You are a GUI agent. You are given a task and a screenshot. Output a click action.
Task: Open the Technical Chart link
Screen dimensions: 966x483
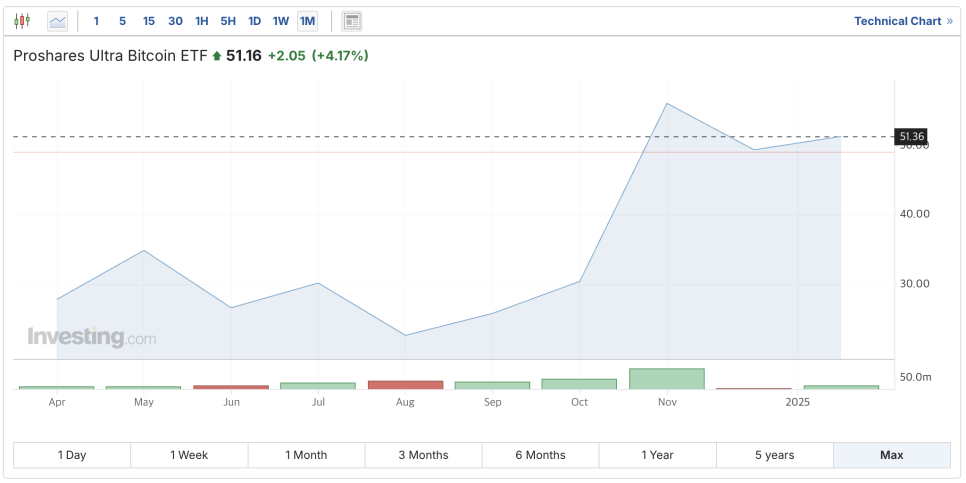point(903,21)
